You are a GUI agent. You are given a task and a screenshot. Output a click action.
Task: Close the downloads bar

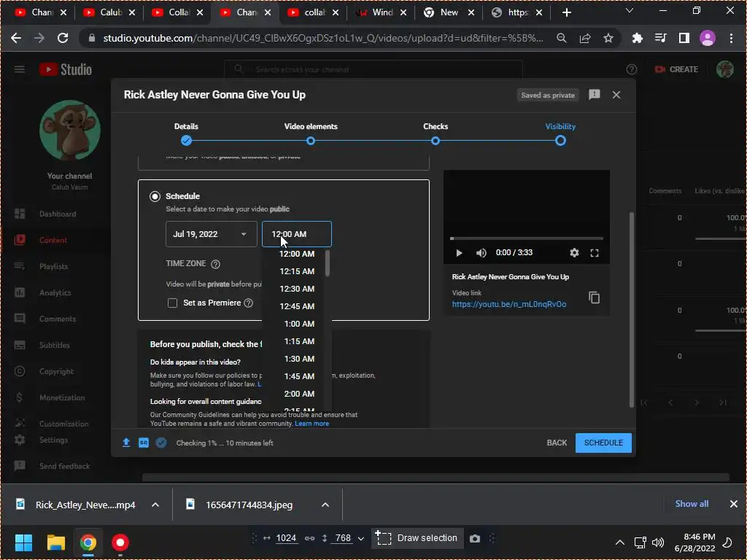pyautogui.click(x=734, y=504)
